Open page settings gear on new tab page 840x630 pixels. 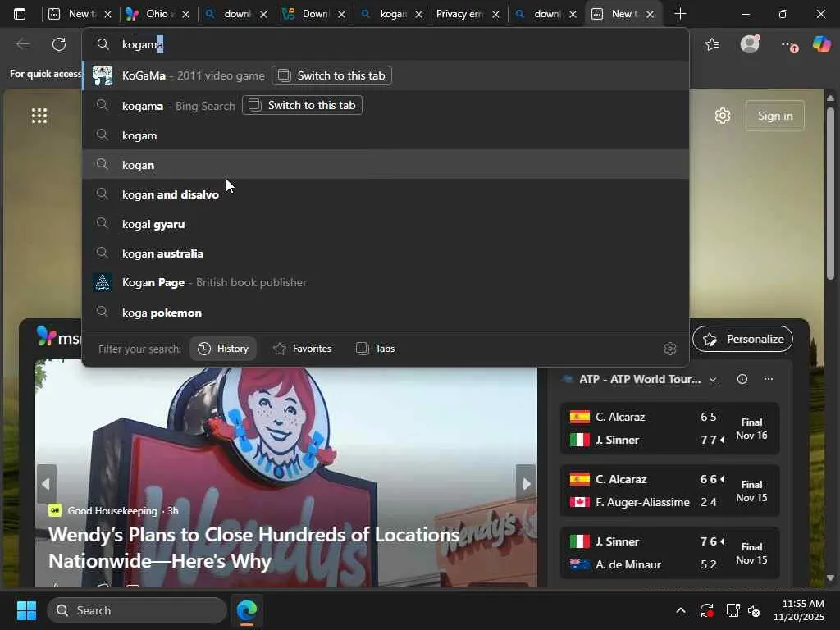point(723,116)
